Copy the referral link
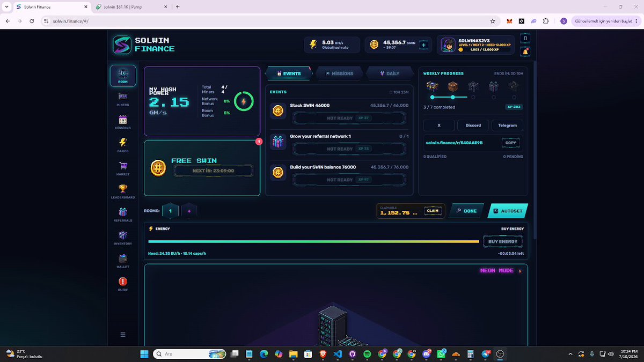The width and height of the screenshot is (644, 362). coord(510,143)
